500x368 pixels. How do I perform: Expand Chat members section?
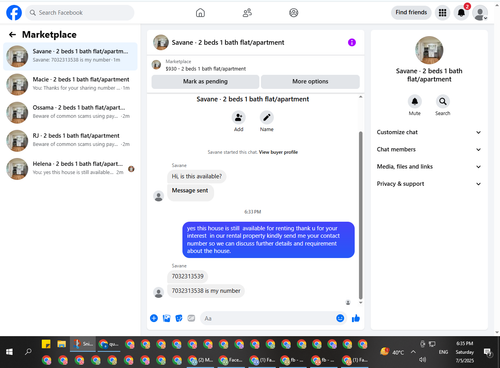coord(429,149)
